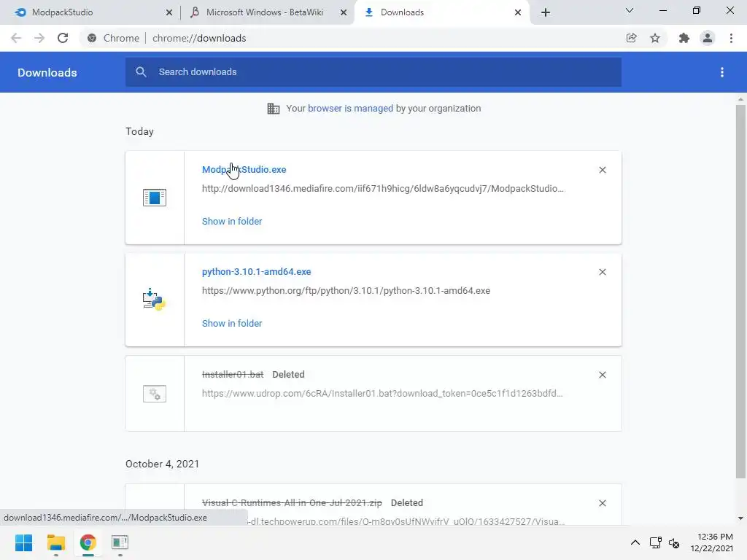The image size is (747, 560).
Task: Switch to Microsoft Windows - BetaWiki tab
Action: tap(268, 12)
